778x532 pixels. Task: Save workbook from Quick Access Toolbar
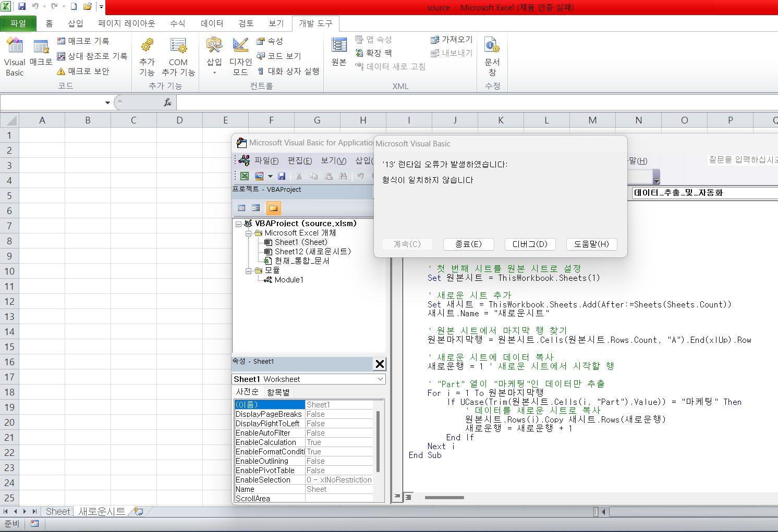[22, 7]
